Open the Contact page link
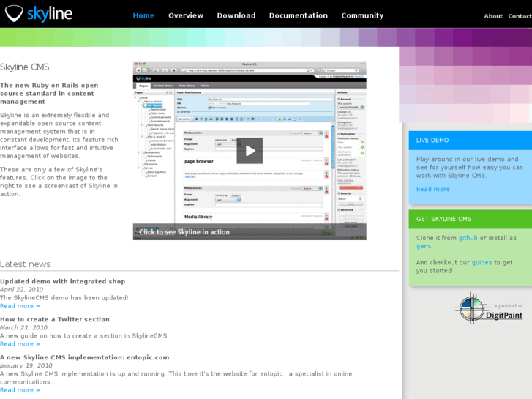 [520, 16]
